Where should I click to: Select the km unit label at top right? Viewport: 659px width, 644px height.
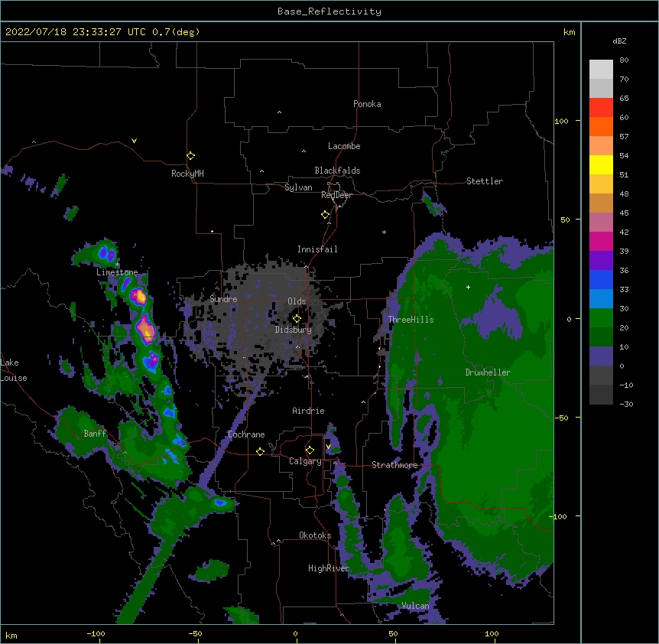click(x=569, y=32)
